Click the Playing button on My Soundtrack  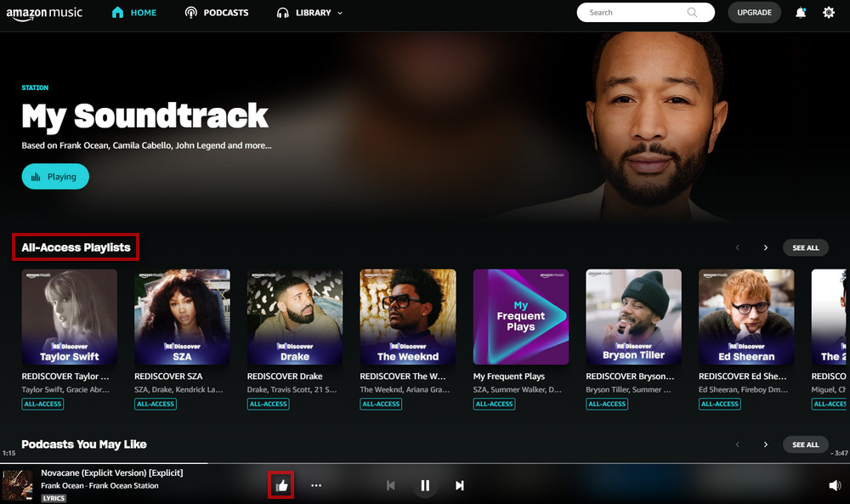click(55, 177)
